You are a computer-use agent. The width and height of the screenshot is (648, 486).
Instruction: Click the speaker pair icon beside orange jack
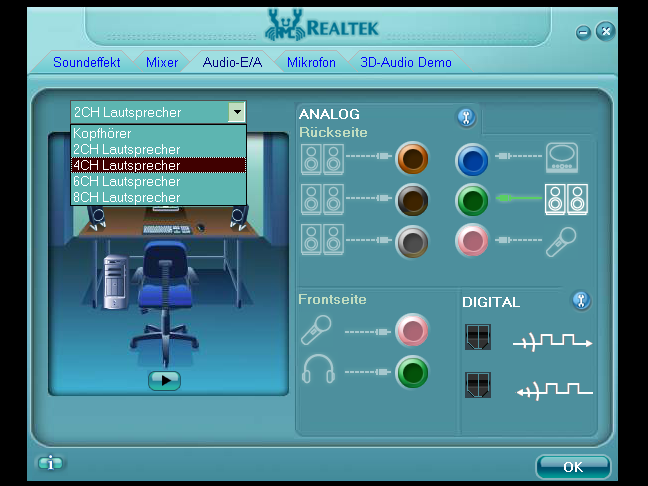pos(322,159)
